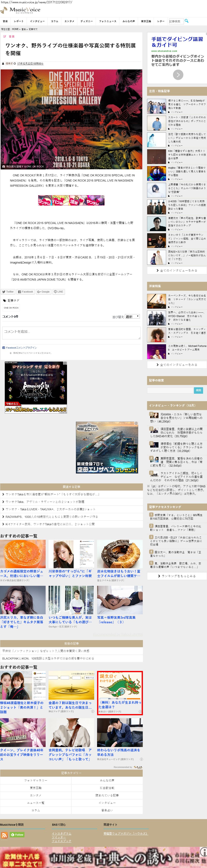Open the レポート navigation menu item
The height and width of the screenshot is (868, 207).
coord(19,21)
